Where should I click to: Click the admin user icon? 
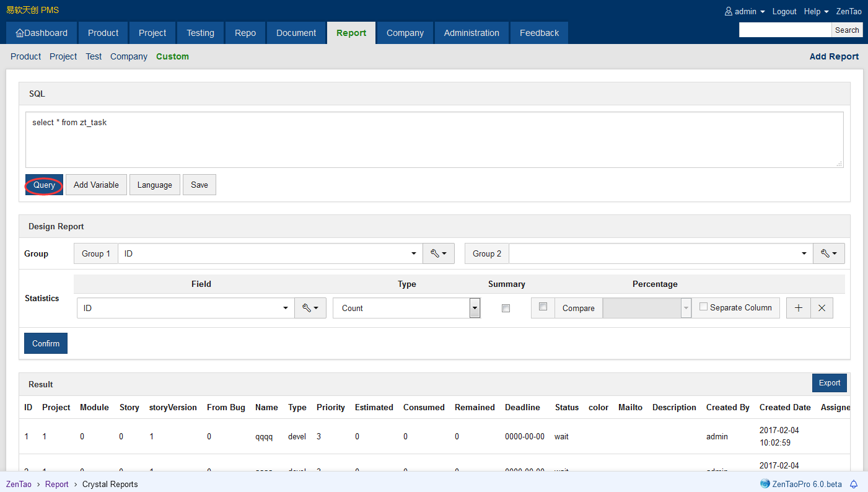[729, 12]
